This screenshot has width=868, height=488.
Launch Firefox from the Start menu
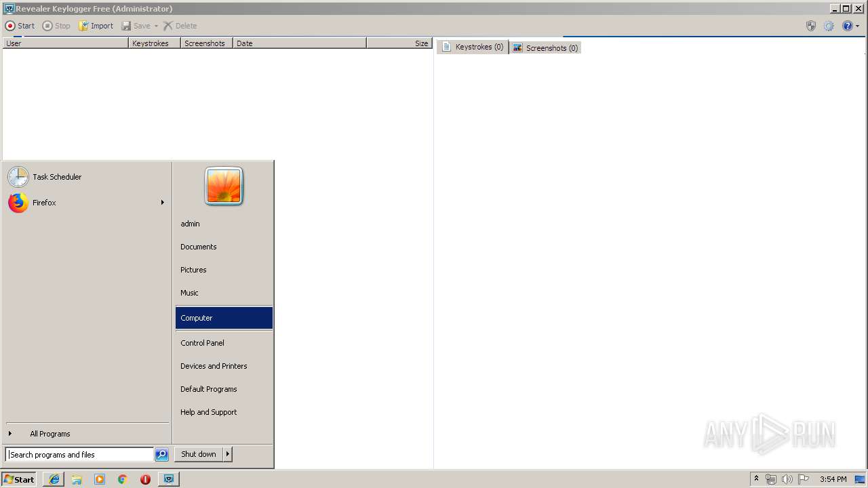point(81,203)
